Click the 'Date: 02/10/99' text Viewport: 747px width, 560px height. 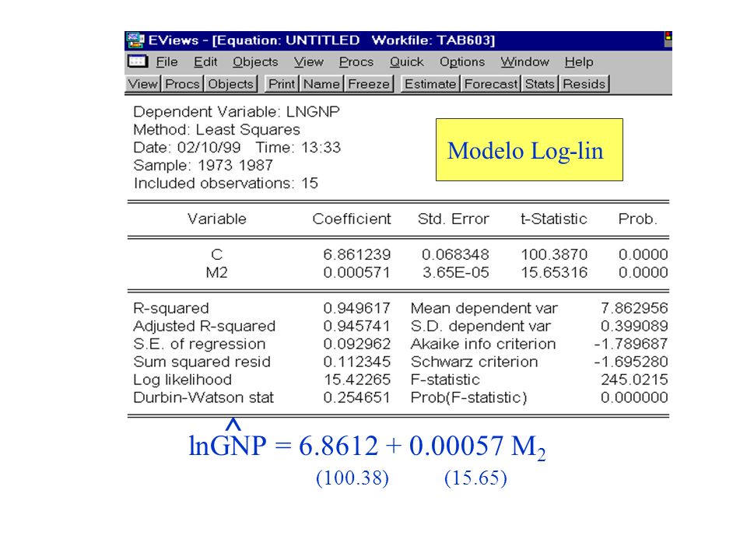[x=187, y=148]
